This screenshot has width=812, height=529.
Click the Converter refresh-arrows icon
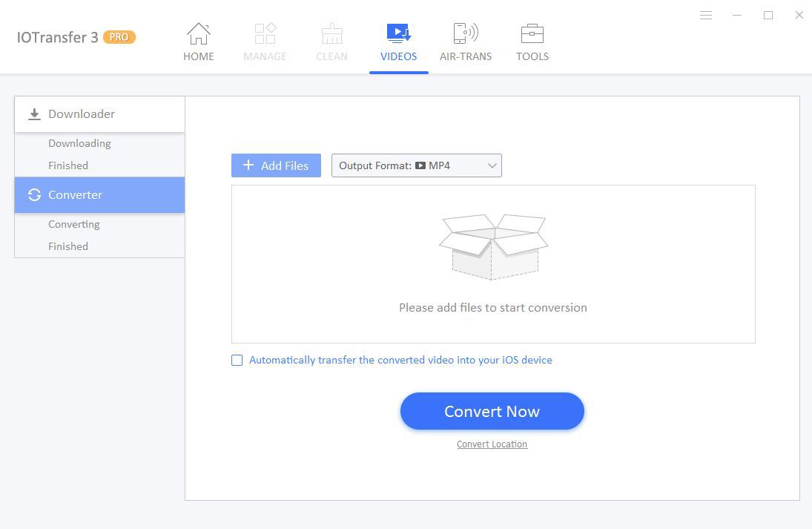coord(34,195)
